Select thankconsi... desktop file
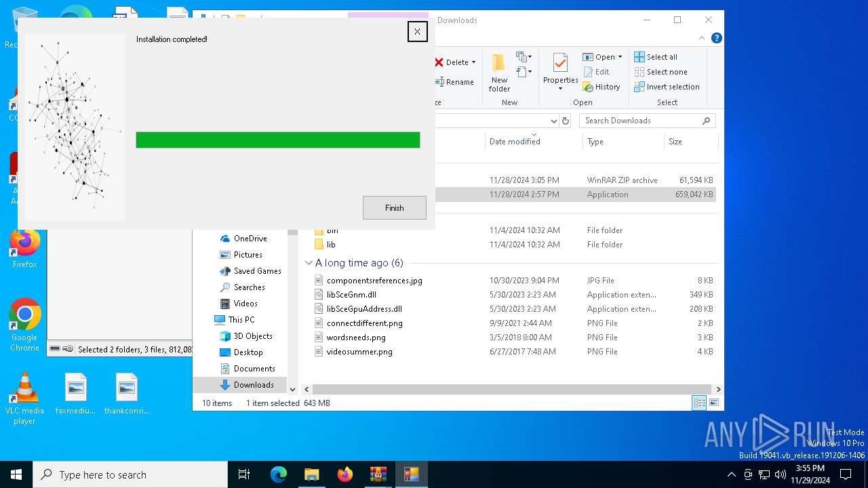868x488 pixels. click(127, 394)
